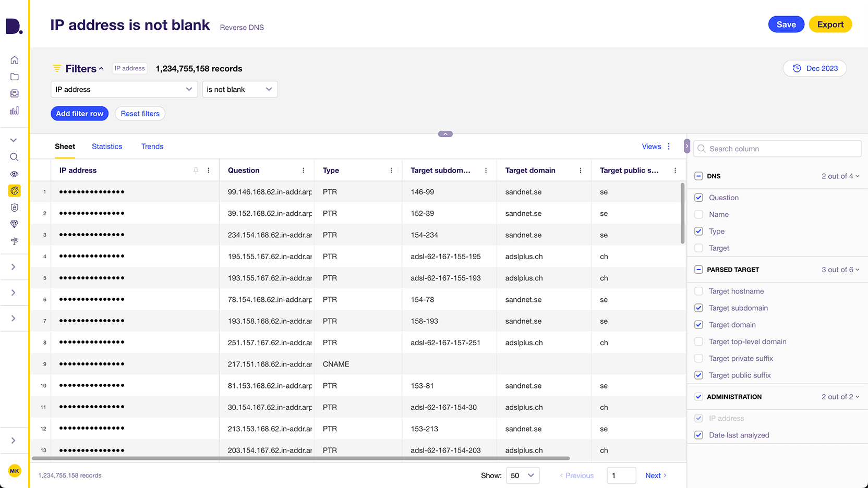Select the Sheet tab
Screen dimensions: 868x488
click(x=65, y=147)
